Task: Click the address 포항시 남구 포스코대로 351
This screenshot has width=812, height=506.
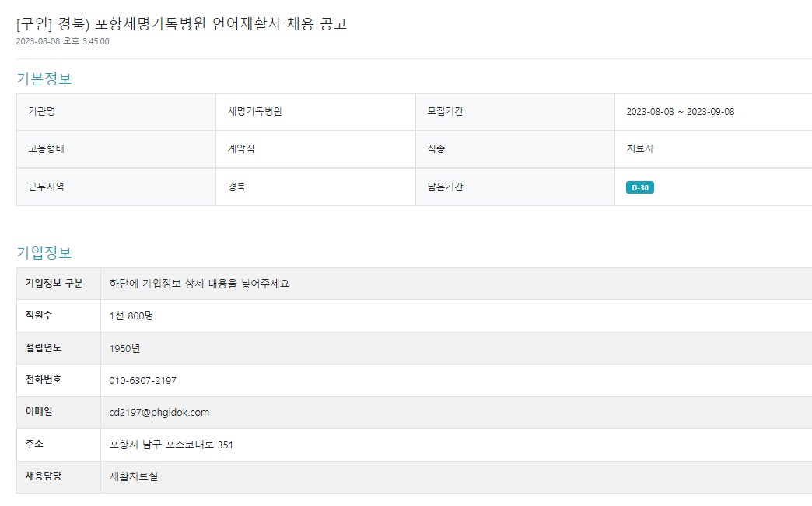Action: tap(171, 445)
